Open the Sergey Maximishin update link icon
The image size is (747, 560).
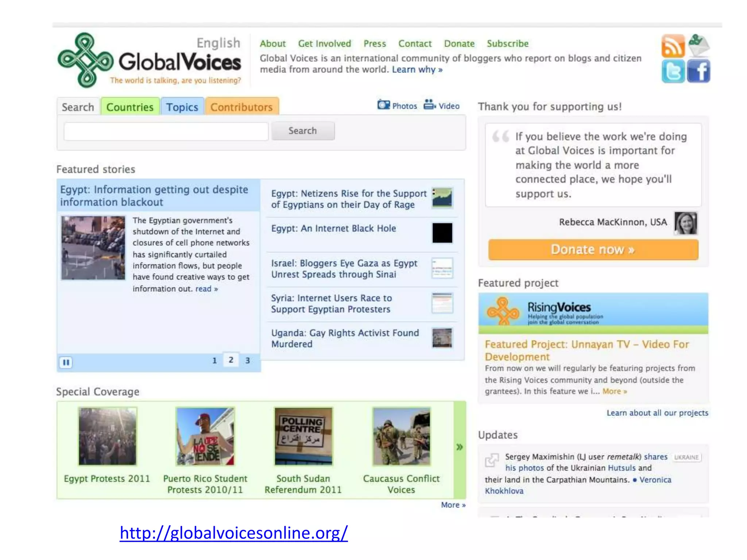coord(492,460)
